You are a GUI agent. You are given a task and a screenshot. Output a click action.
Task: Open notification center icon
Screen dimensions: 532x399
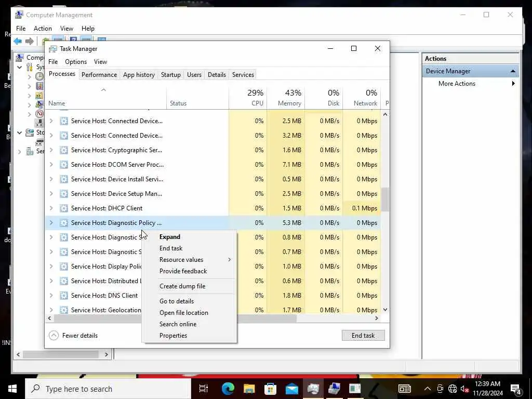point(516,389)
